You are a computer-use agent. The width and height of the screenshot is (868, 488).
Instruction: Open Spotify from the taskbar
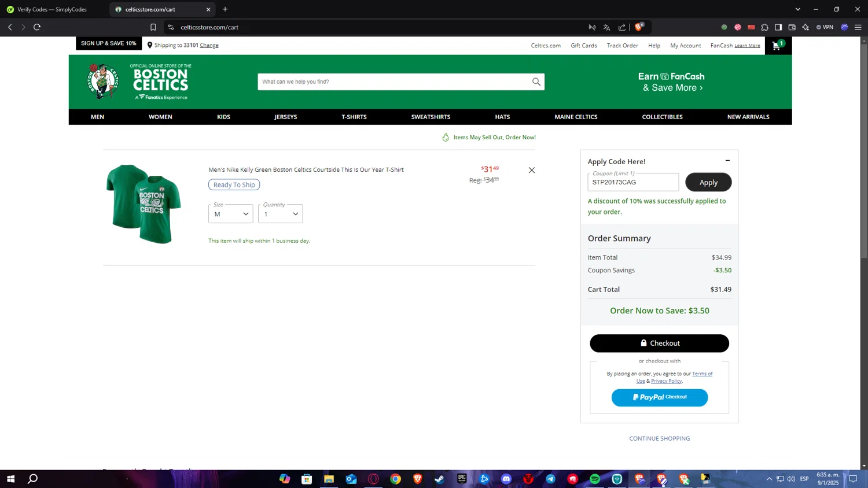click(595, 479)
